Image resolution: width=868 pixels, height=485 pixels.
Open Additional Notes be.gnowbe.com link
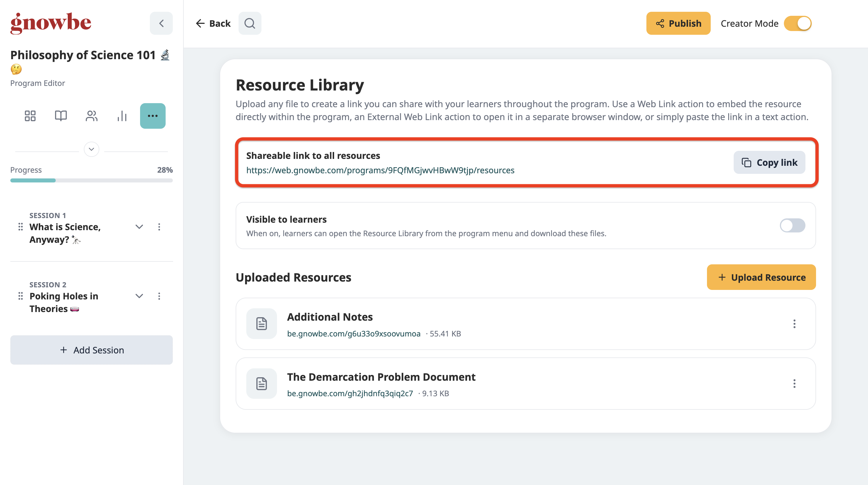point(353,334)
